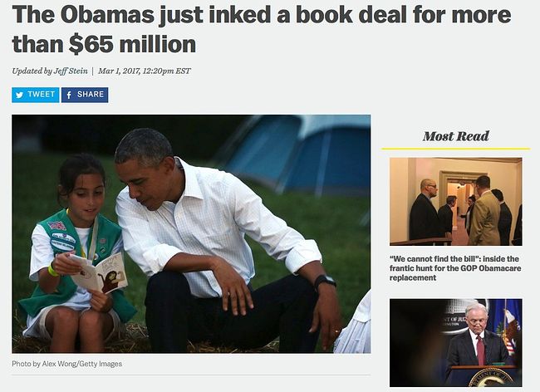Screen dimensions: 540x392
Task: Click the Justice Department seal on podium
Action: (491, 378)
